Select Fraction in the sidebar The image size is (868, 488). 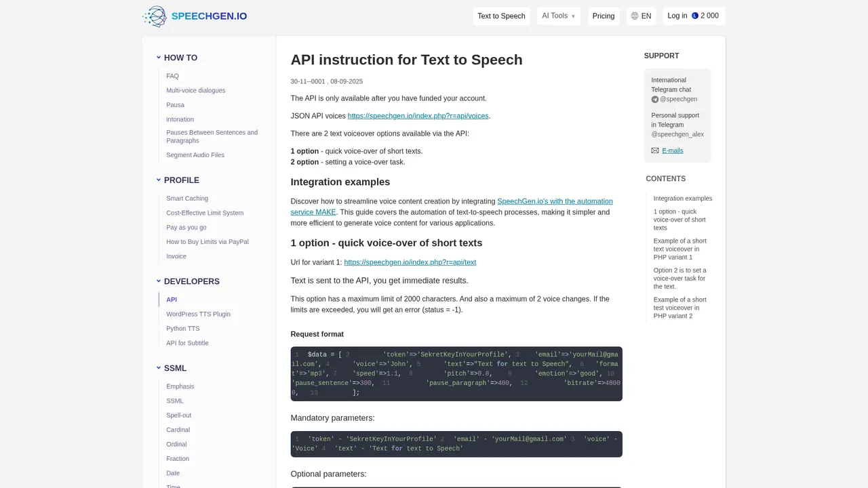(178, 459)
